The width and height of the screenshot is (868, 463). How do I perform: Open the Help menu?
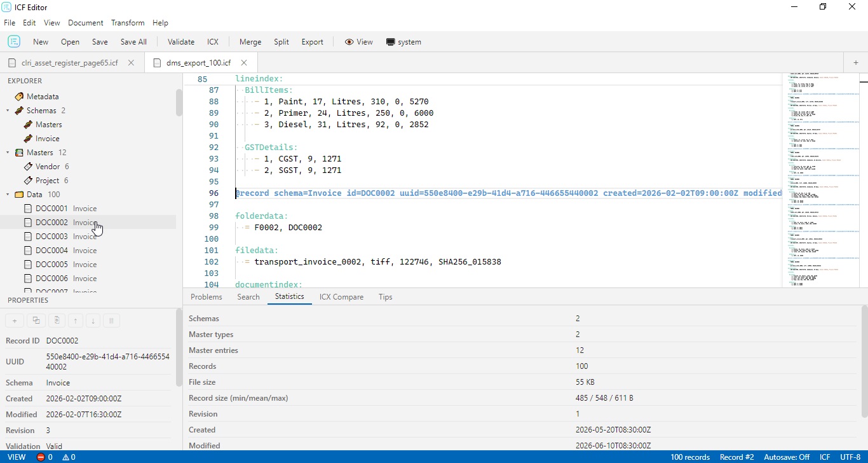click(160, 23)
